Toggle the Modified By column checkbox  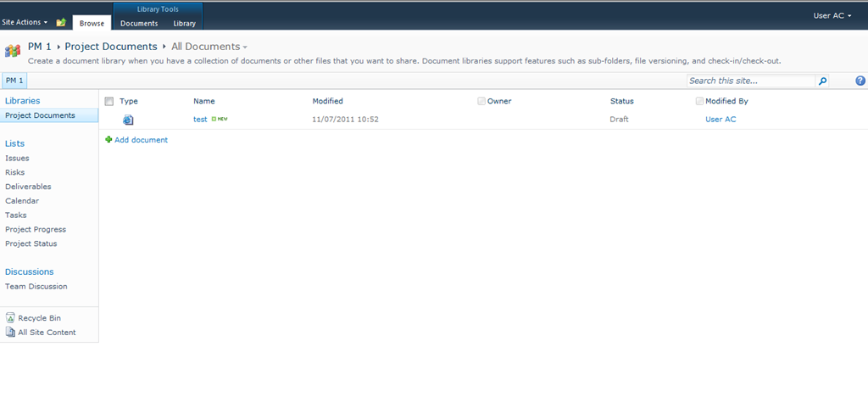[699, 101]
